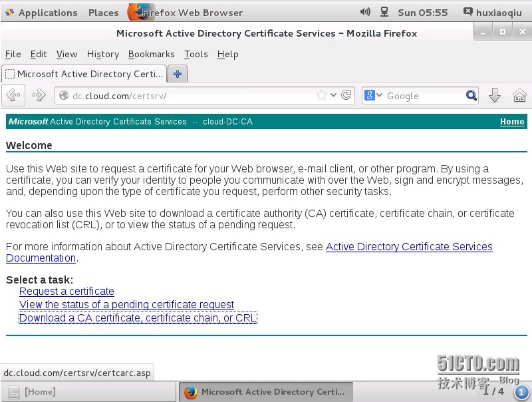
Task: Open a new tab with the plus button
Action: click(178, 74)
